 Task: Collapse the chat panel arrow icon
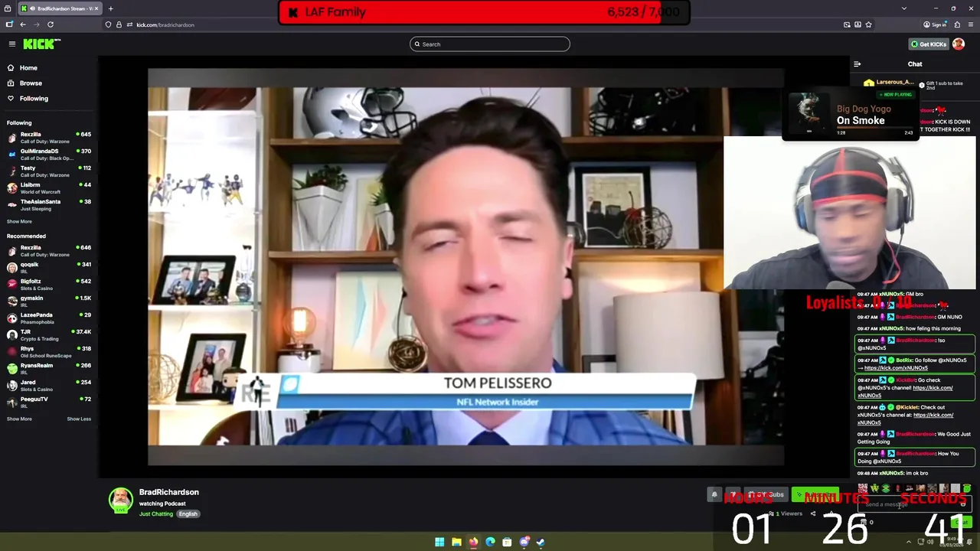857,64
